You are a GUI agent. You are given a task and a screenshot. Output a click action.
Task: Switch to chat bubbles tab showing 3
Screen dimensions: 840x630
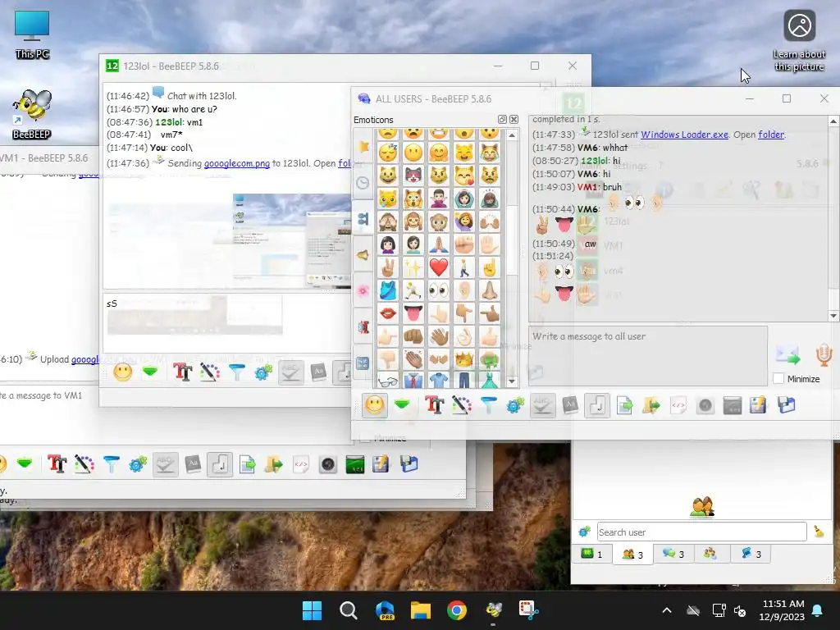[x=673, y=554]
